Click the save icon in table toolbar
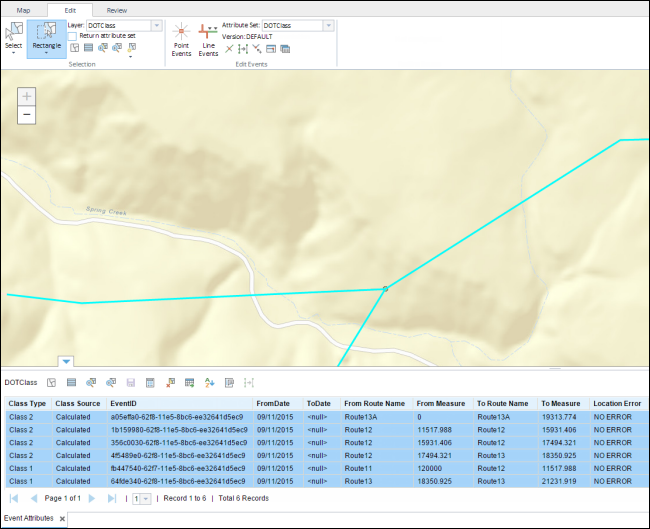This screenshot has height=529, width=650. click(x=130, y=382)
